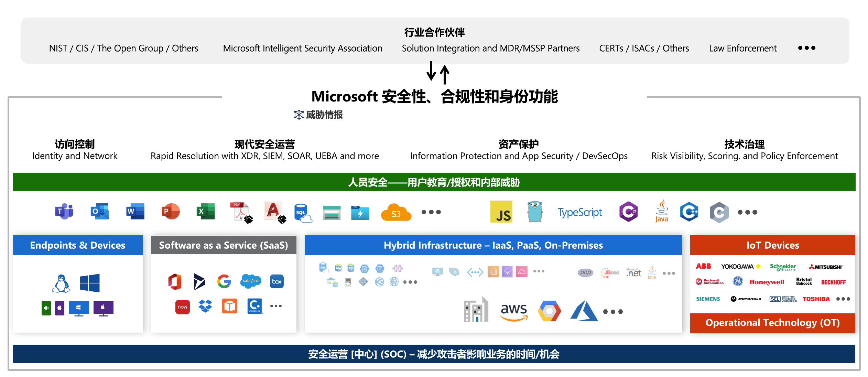This screenshot has width=868, height=377.
Task: Click the dark blue SOC banner
Action: pos(434,354)
